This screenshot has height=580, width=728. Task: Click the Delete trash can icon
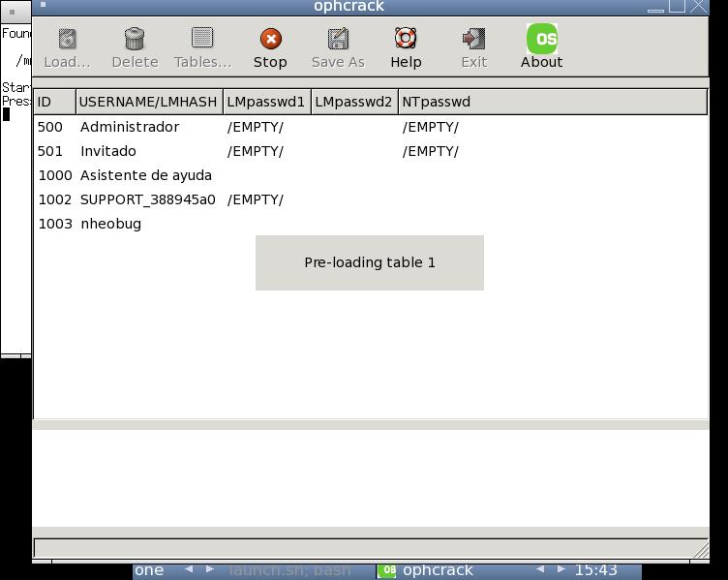pyautogui.click(x=135, y=39)
